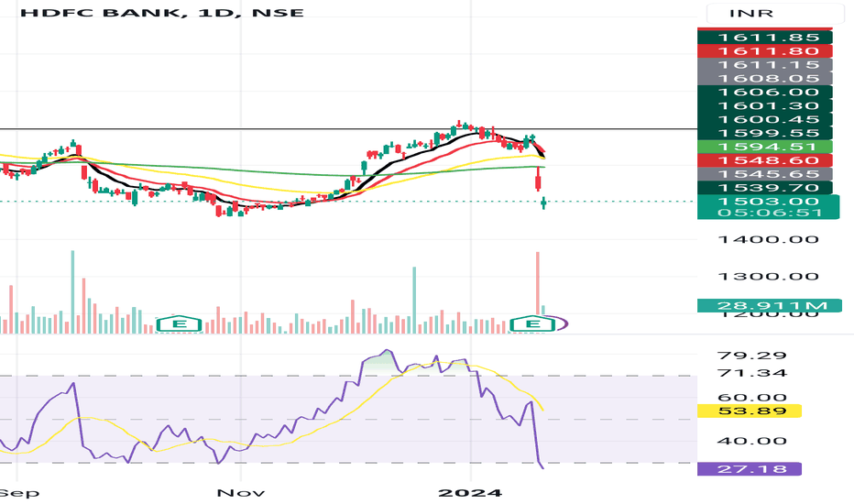Click the 05:06:51 countdown timer
Screen dimensions: 854x504
point(769,213)
